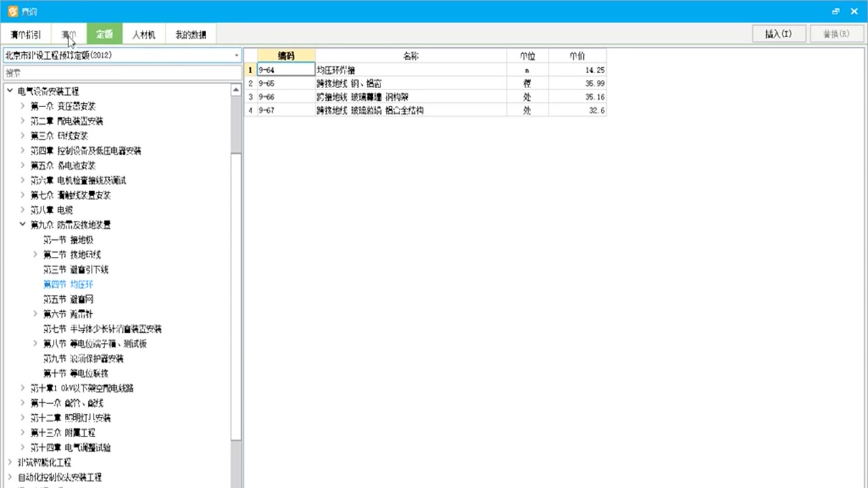Click name cell 跨接地线 钢、铝窗

tap(411, 83)
